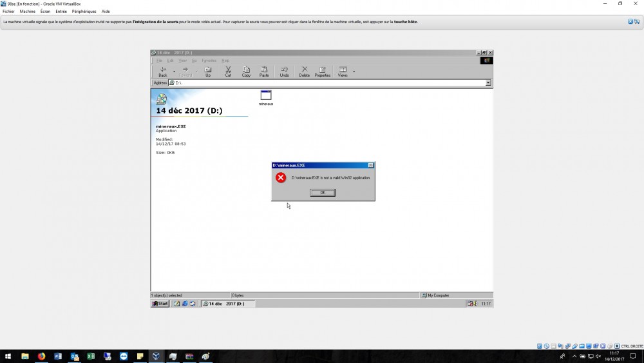
Task: Open the Edit menu in Explorer
Action: [x=170, y=61]
